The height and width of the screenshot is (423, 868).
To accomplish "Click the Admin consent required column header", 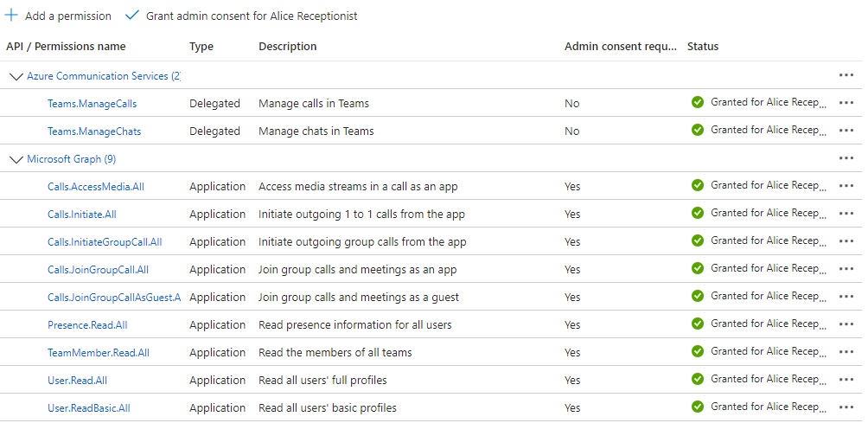I will [621, 47].
